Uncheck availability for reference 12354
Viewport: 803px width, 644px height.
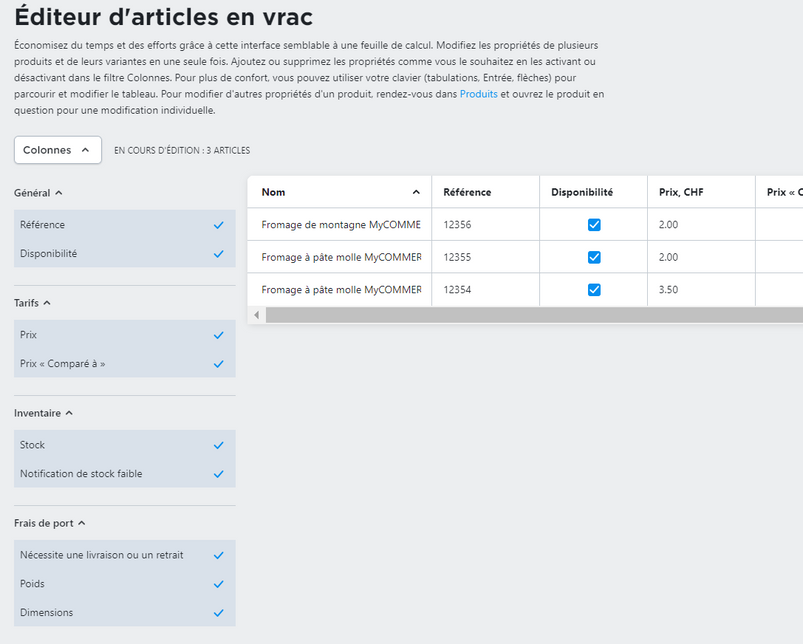click(x=594, y=290)
